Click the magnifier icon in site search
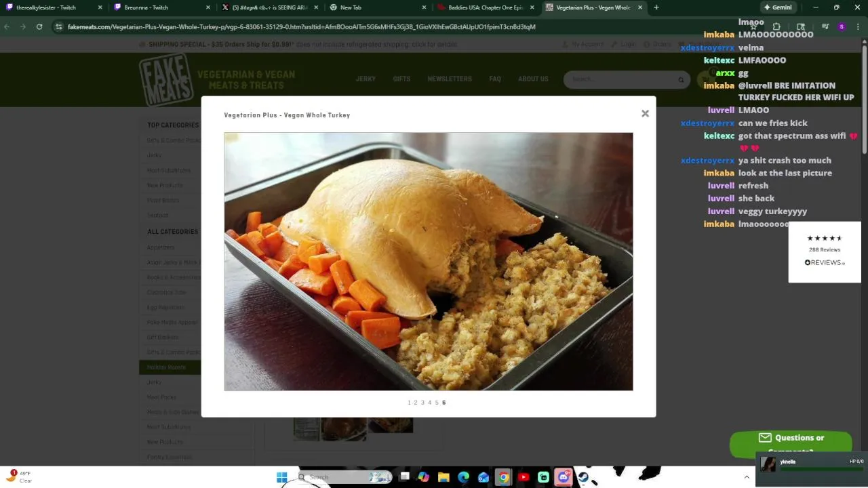 pyautogui.click(x=681, y=80)
